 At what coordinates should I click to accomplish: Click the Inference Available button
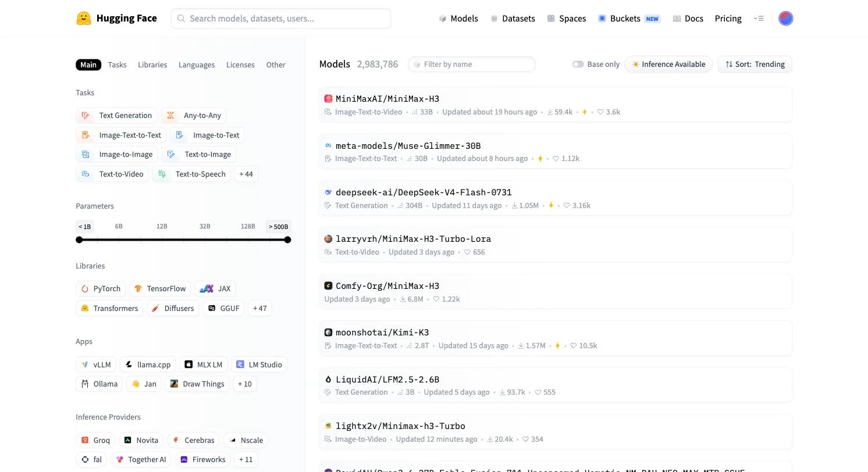(x=668, y=64)
